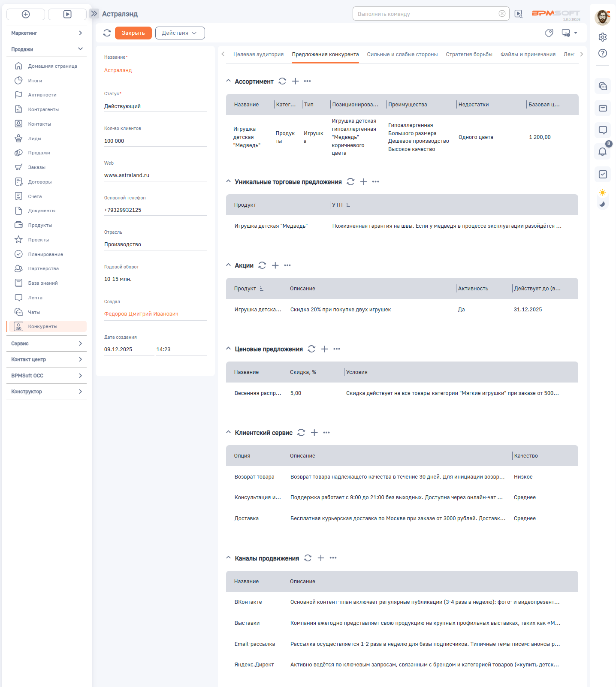616x687 pixels.
Task: Open the Действия dropdown
Action: (180, 33)
